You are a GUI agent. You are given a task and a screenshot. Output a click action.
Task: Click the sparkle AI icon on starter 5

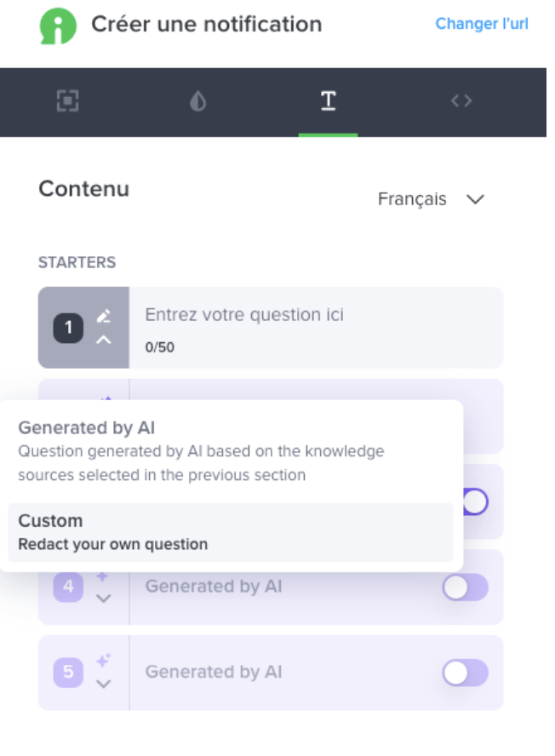tap(104, 660)
